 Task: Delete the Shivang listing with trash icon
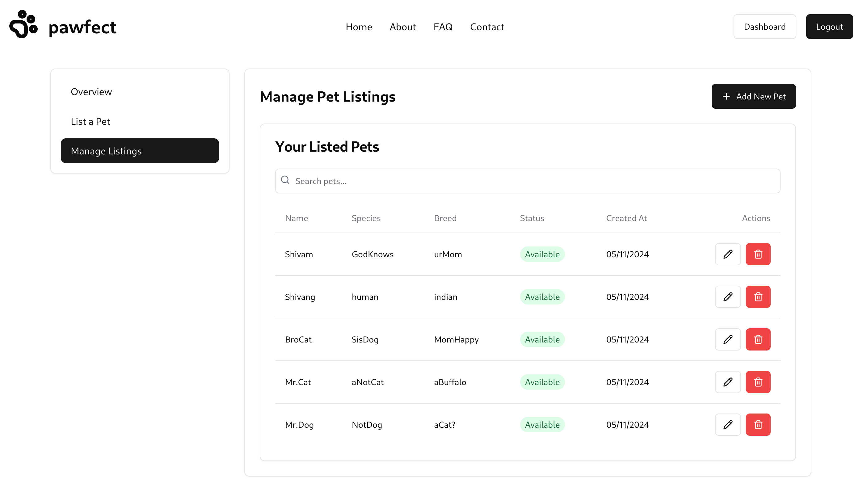[758, 297]
